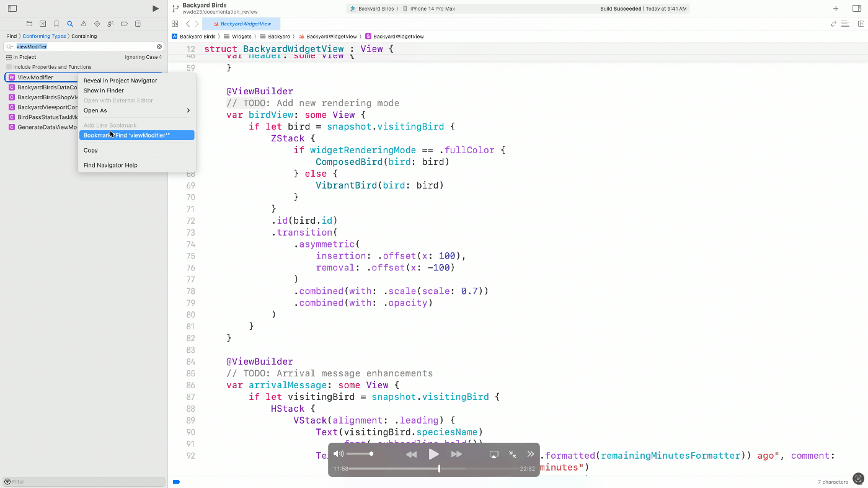Open the Source Control navigator icon
The width and height of the screenshot is (868, 488).
tap(43, 24)
